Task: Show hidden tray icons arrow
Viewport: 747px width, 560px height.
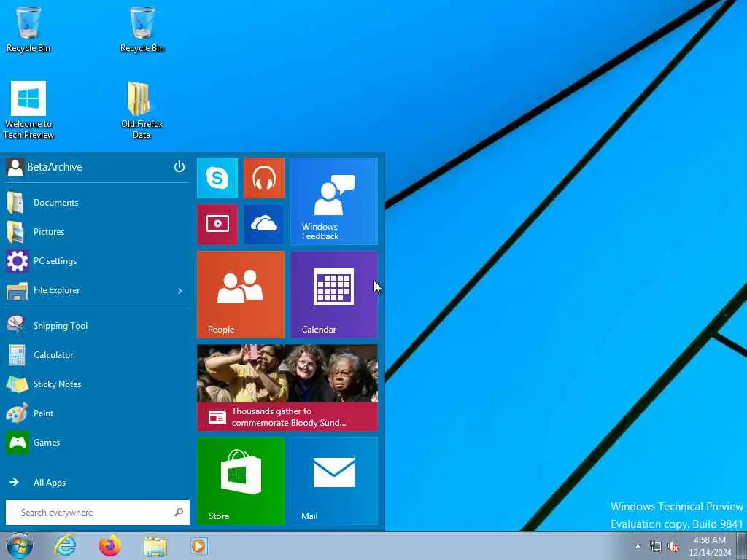Action: pyautogui.click(x=638, y=547)
